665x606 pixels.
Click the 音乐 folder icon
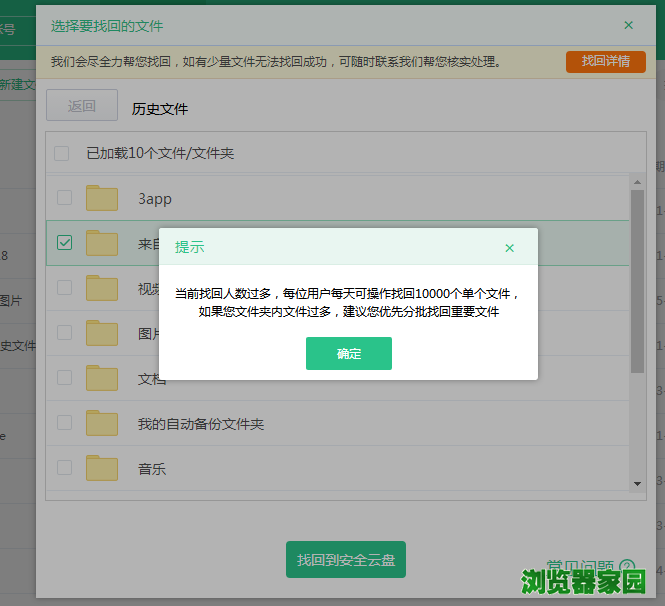tap(102, 467)
